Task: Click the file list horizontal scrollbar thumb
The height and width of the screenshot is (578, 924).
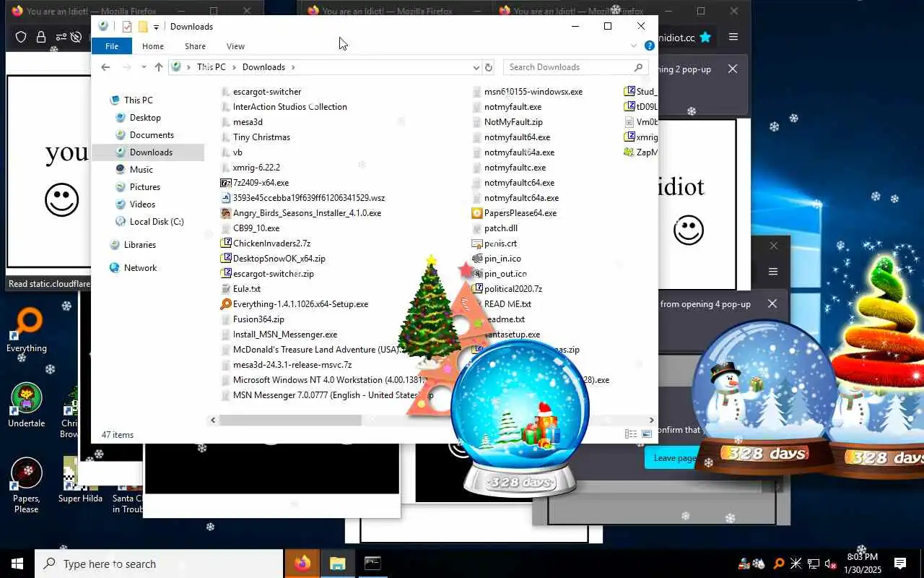Action: pos(290,420)
